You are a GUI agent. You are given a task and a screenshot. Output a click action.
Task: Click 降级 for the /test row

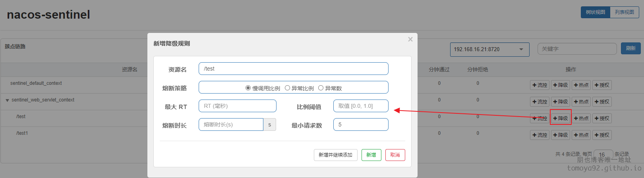(x=561, y=118)
